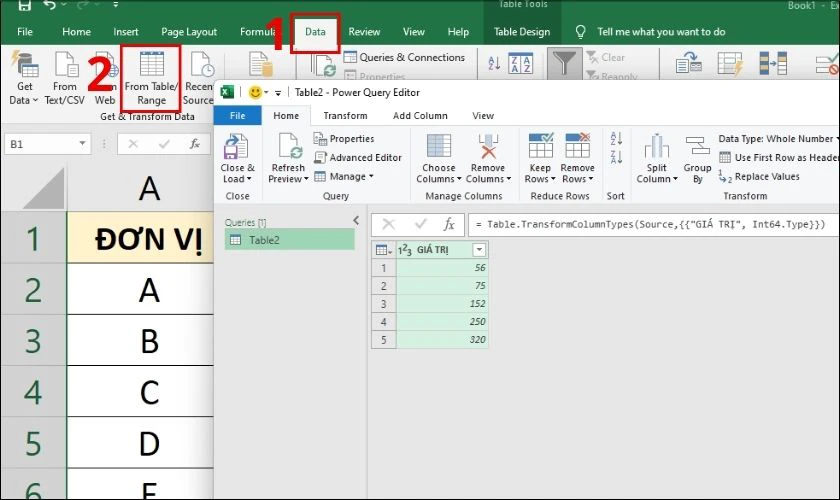Image resolution: width=840 pixels, height=500 pixels.
Task: Open Transform tab in Power Query Editor
Action: [346, 116]
